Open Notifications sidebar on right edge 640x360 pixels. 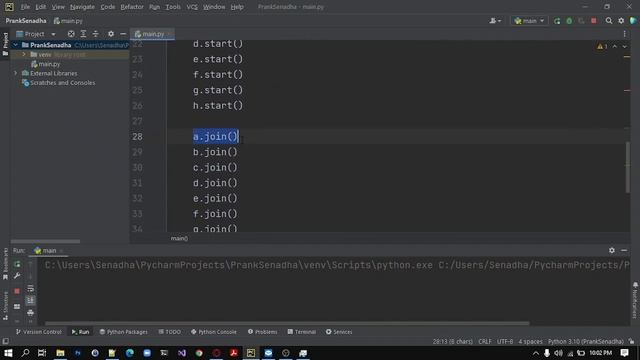click(x=635, y=300)
